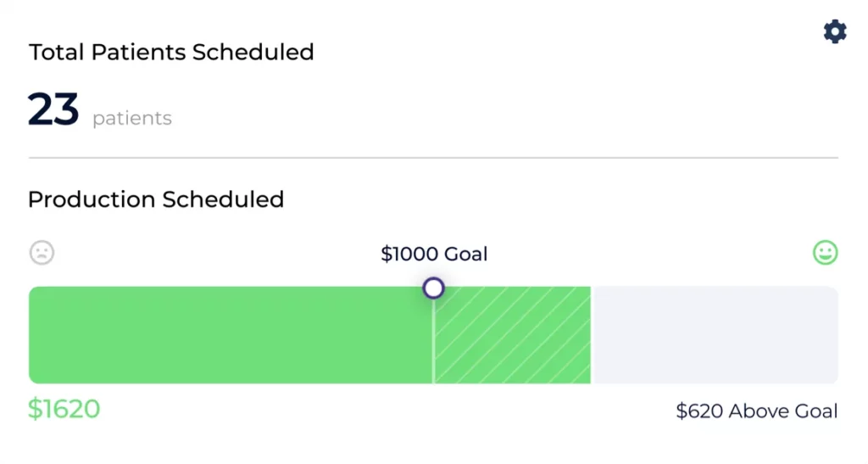Click the circular goal marker handle
This screenshot has height=464, width=868.
click(x=433, y=288)
